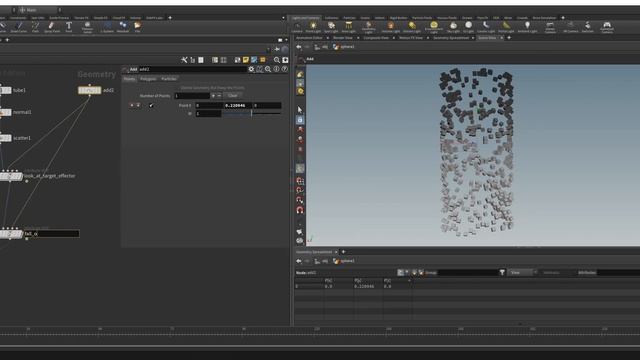Open the Crowds shelf tab
Screen dimensions: 640x360
[522, 18]
